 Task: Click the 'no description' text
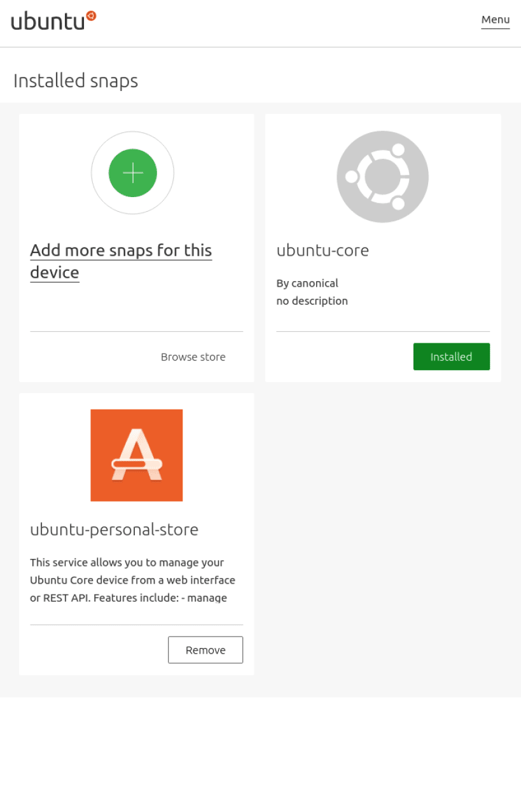pyautogui.click(x=312, y=301)
